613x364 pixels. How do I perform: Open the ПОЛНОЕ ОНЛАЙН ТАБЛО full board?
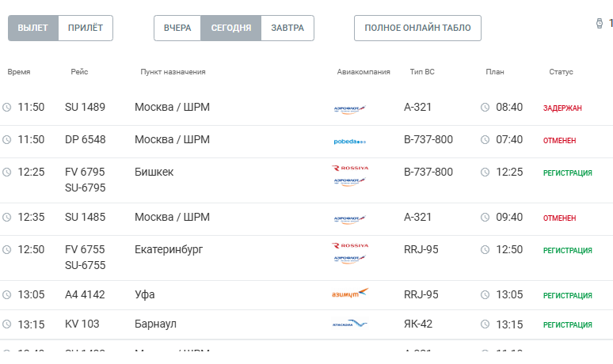pos(417,28)
